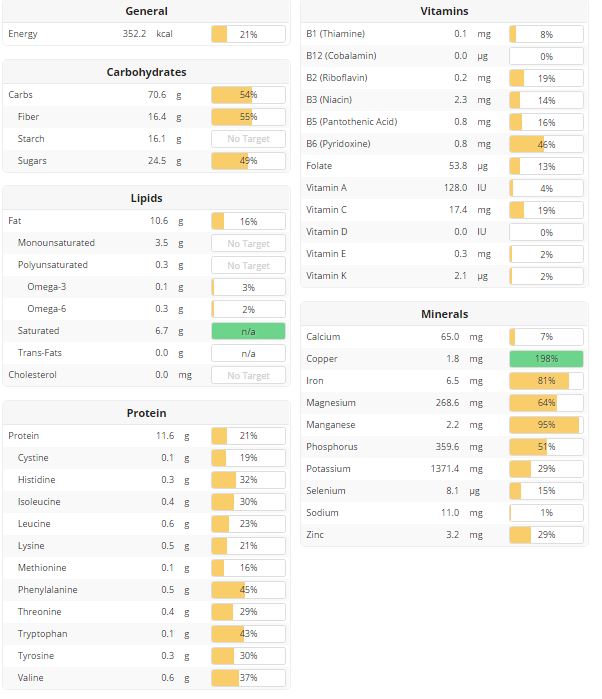Click the Starch No Target box
Image resolution: width=602 pixels, height=699 pixels.
click(x=248, y=139)
